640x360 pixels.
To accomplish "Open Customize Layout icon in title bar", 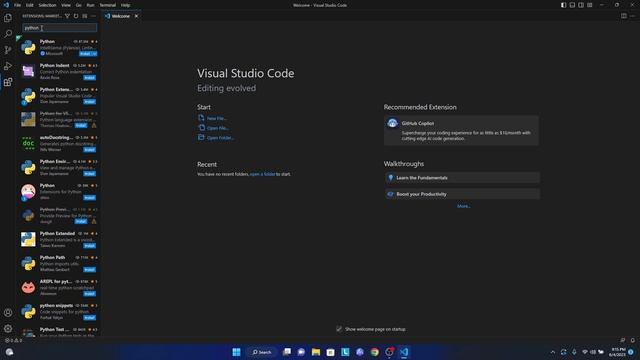I will click(x=590, y=5).
